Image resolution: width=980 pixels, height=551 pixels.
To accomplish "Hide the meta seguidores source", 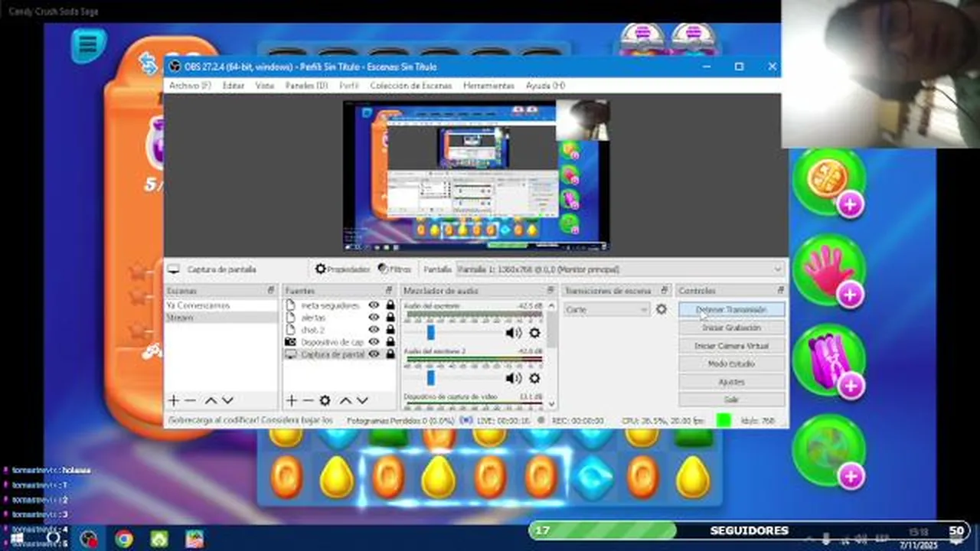I will coord(374,305).
